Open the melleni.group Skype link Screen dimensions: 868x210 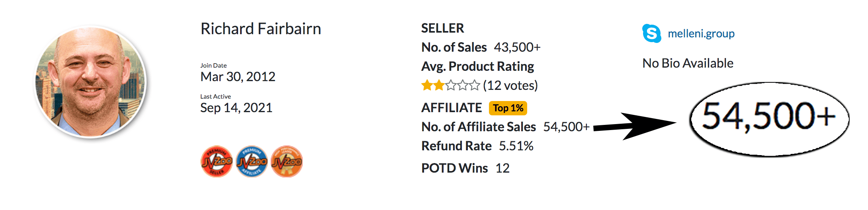[x=701, y=34]
